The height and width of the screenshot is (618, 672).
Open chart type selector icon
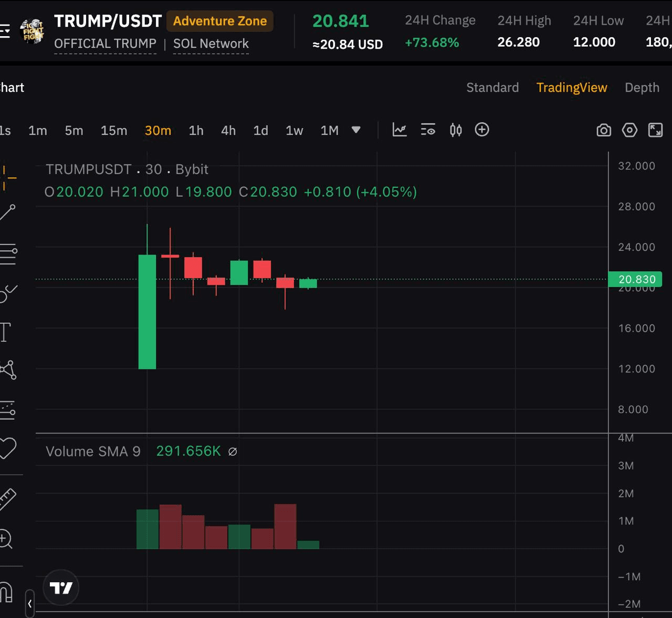pyautogui.click(x=400, y=130)
